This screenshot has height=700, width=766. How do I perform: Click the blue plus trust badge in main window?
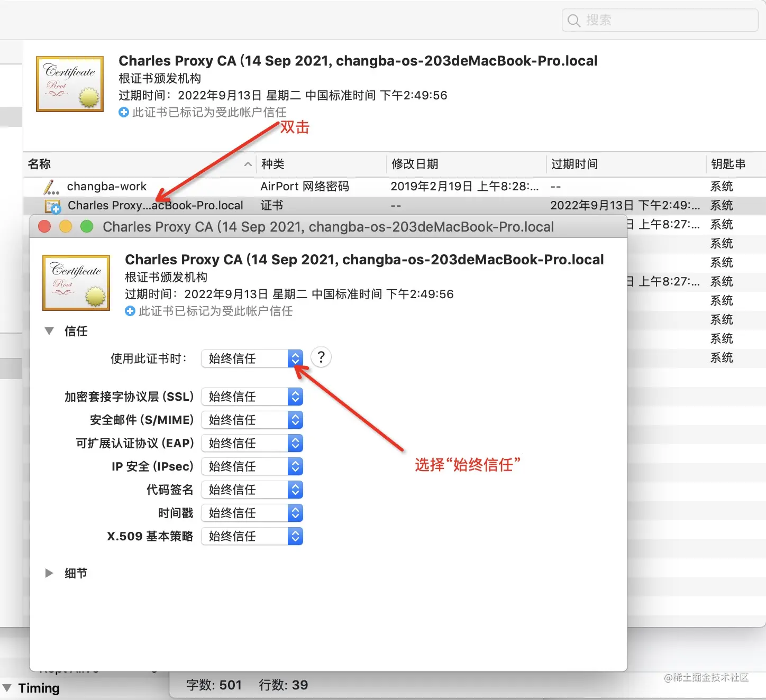pyautogui.click(x=124, y=112)
